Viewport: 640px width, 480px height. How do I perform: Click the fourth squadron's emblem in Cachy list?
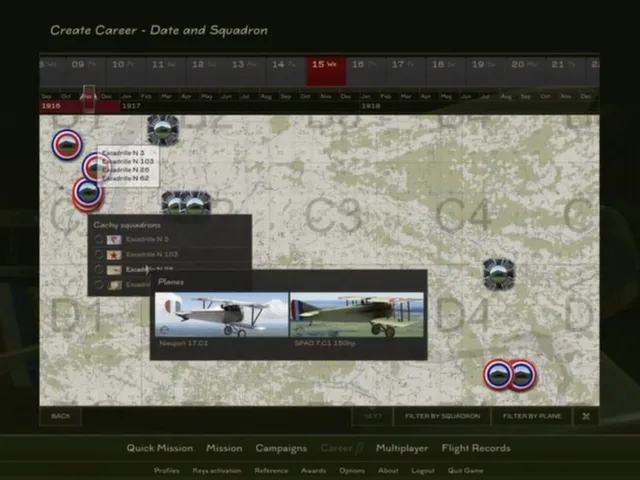pyautogui.click(x=114, y=284)
